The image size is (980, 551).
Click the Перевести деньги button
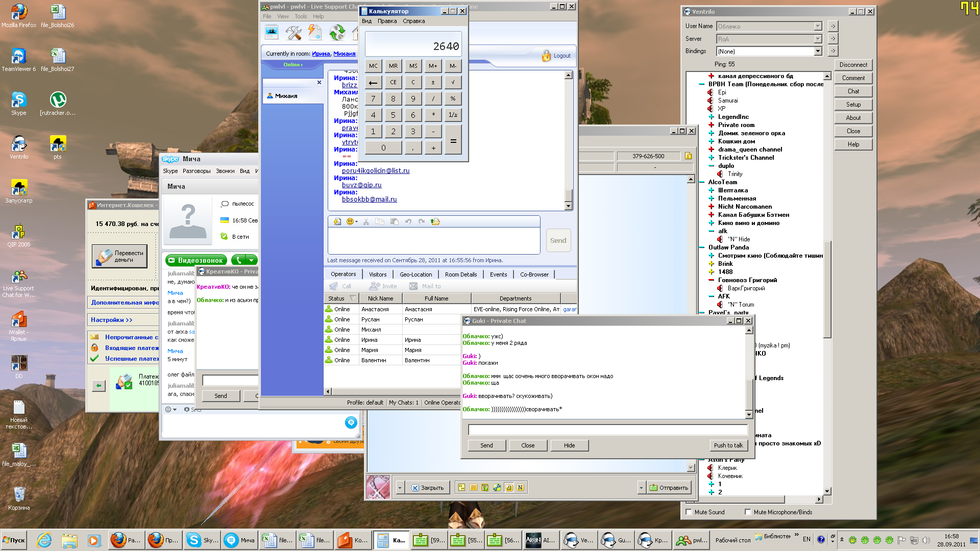pyautogui.click(x=119, y=256)
